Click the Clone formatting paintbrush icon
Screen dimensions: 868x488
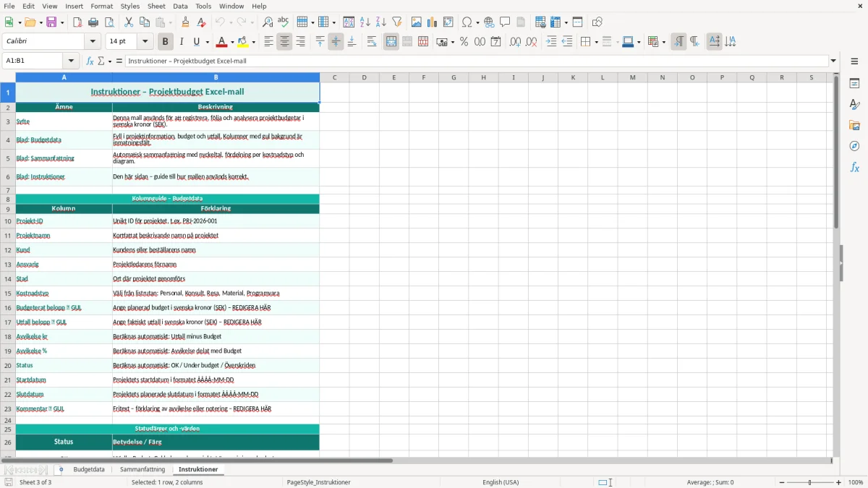tap(185, 22)
